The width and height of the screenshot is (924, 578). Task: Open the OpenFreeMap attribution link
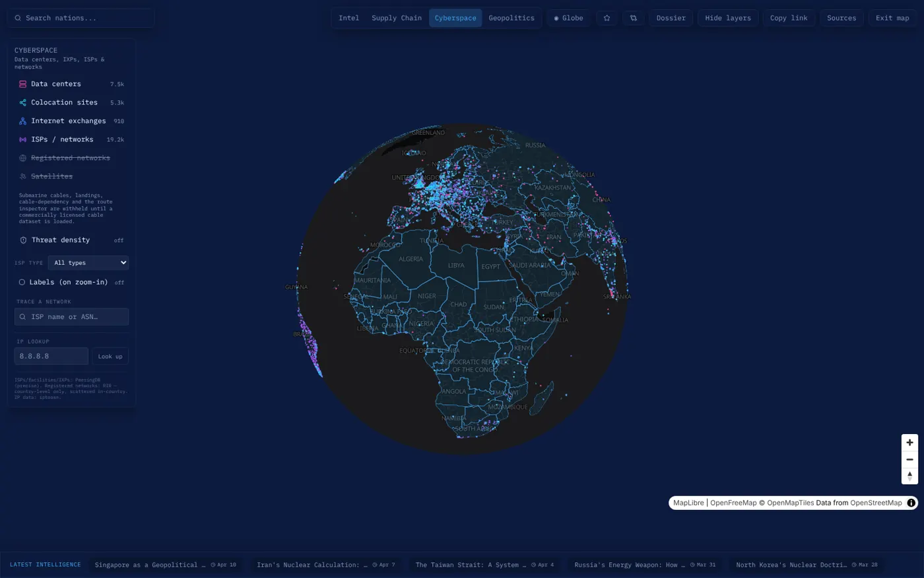click(733, 503)
